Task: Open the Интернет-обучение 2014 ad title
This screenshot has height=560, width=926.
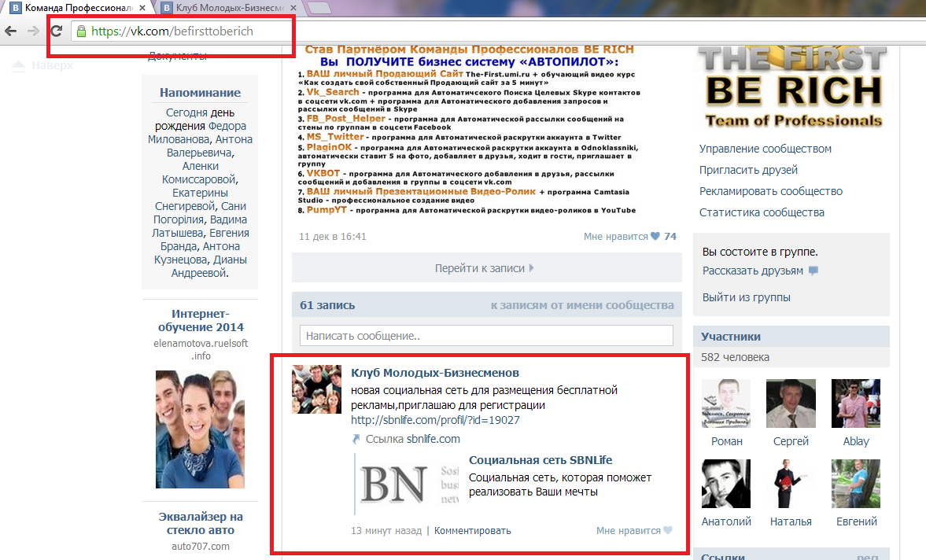Action: [200, 320]
